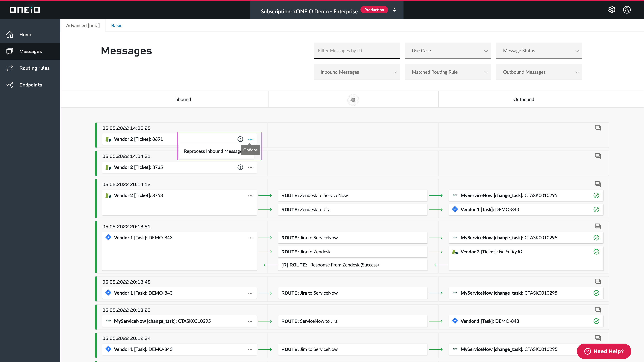Expand the Use Case dropdown
644x362 pixels.
[448, 51]
